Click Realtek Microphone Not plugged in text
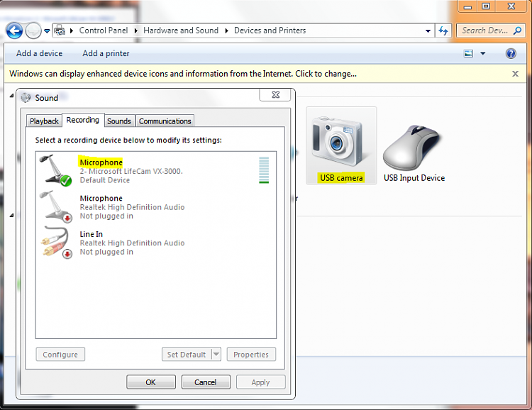 tap(106, 216)
